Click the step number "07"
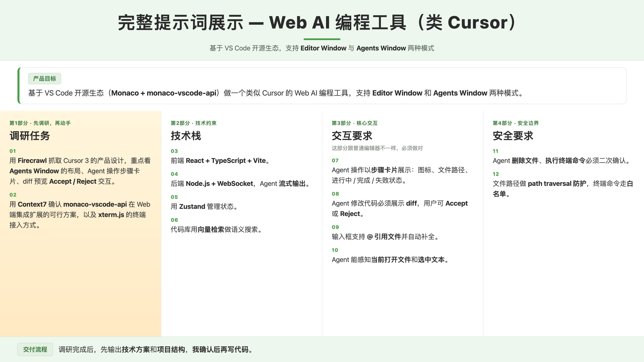 click(x=335, y=160)
